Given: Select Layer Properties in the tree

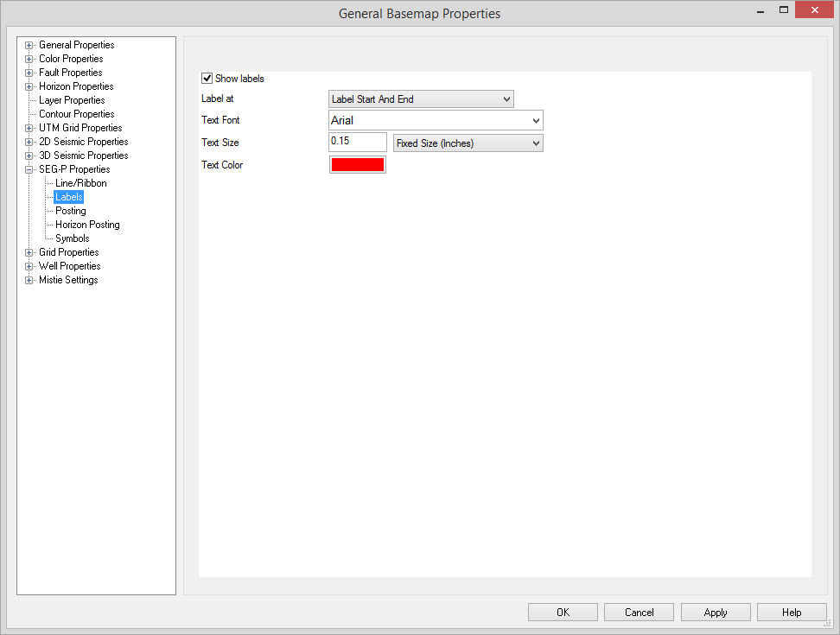Looking at the screenshot, I should click(x=72, y=100).
